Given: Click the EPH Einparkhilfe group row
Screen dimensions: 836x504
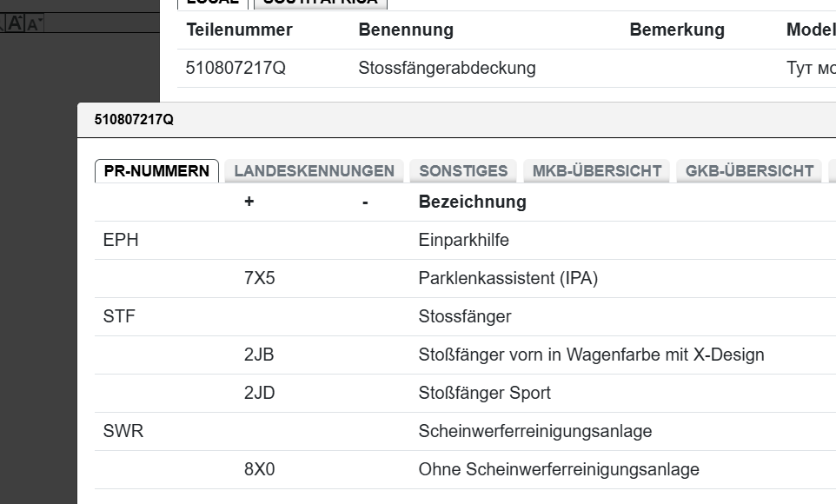Looking at the screenshot, I should point(463,241).
